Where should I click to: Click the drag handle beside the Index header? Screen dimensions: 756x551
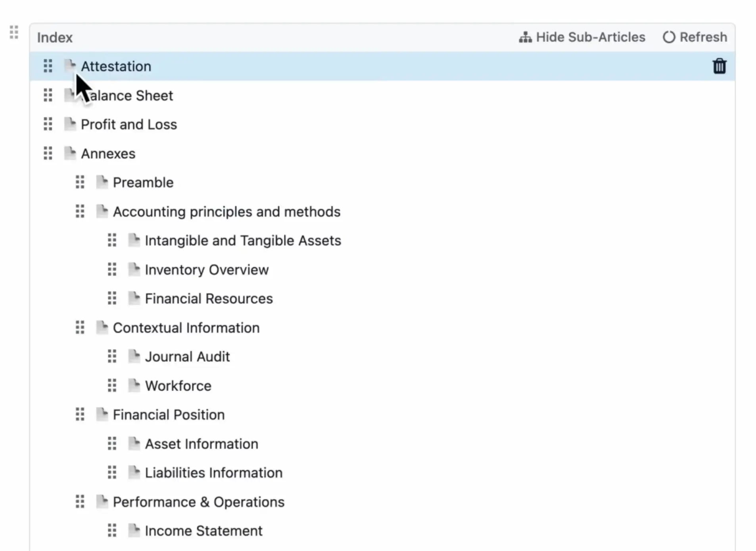tap(14, 33)
